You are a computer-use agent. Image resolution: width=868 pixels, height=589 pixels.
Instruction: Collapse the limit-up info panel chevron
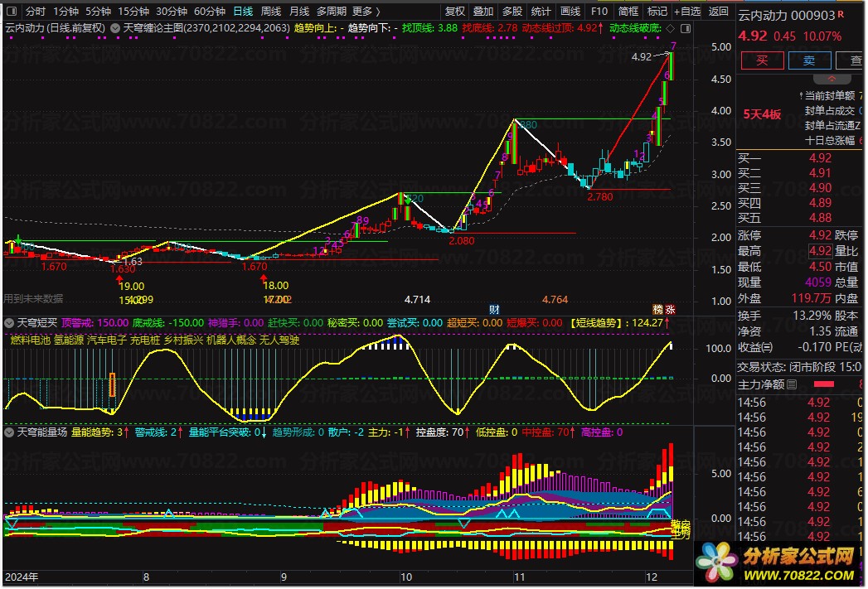click(x=832, y=79)
